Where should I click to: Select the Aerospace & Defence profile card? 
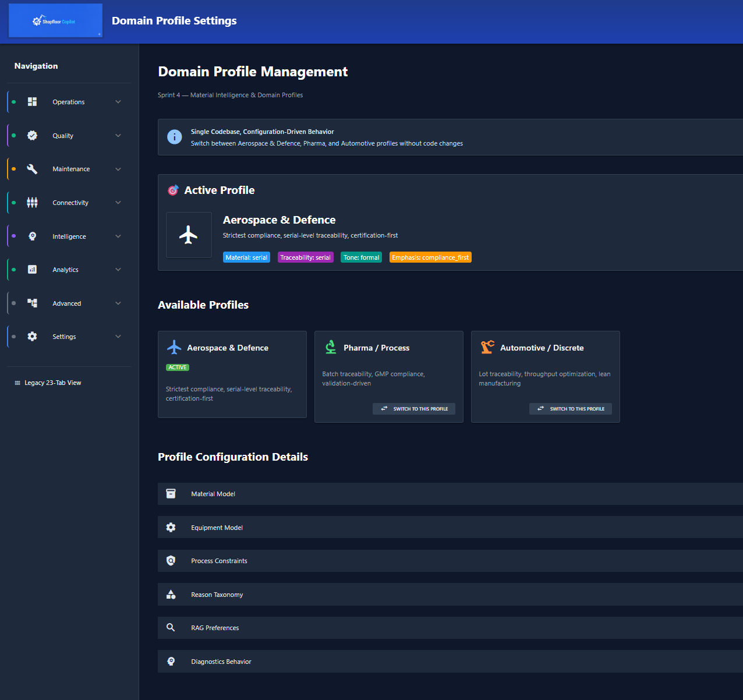point(232,374)
